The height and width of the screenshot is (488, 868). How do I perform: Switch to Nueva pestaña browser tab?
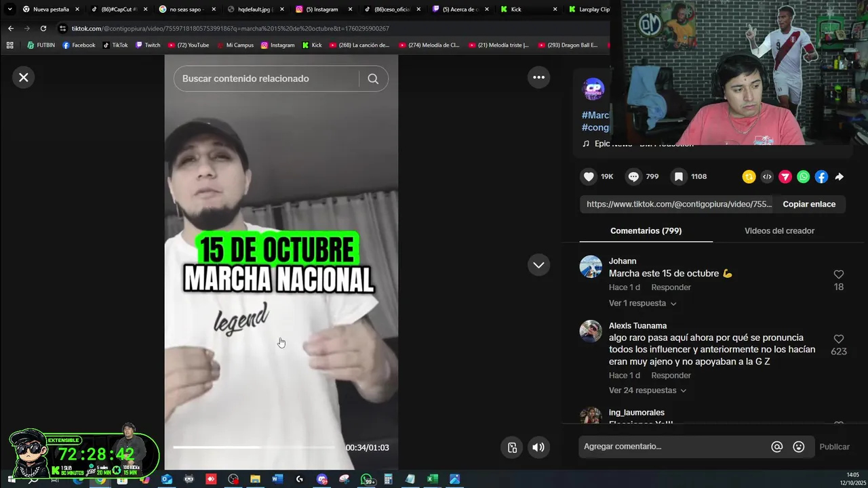pos(51,9)
